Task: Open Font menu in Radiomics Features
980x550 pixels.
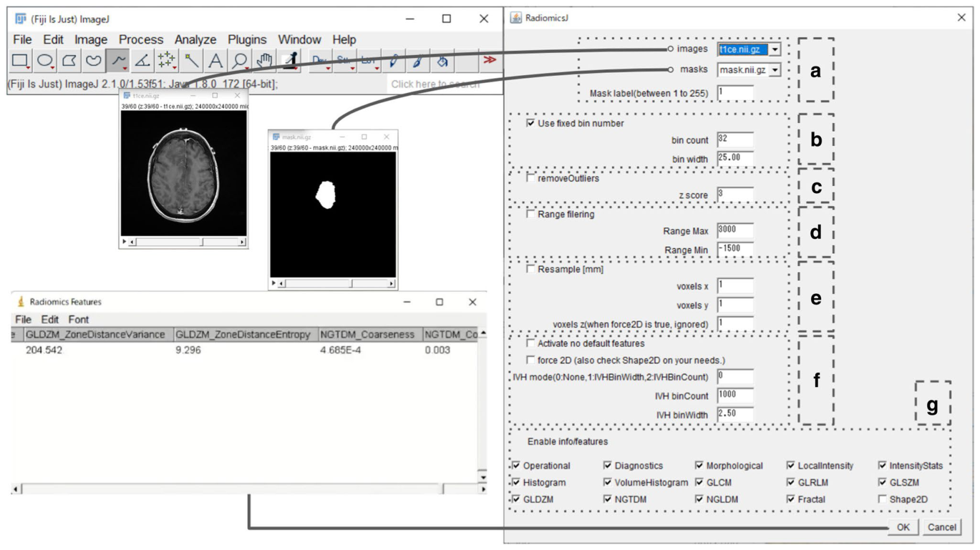Action: click(x=79, y=320)
